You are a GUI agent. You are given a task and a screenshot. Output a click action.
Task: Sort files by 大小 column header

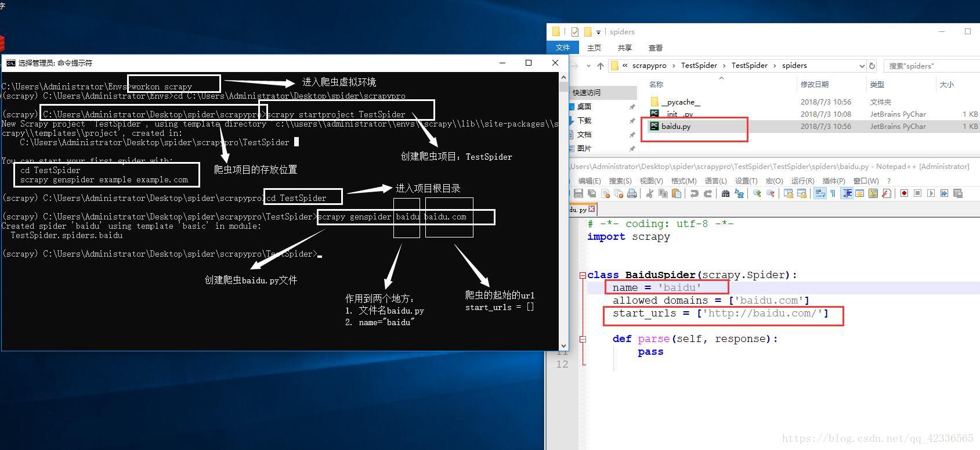click(x=946, y=85)
